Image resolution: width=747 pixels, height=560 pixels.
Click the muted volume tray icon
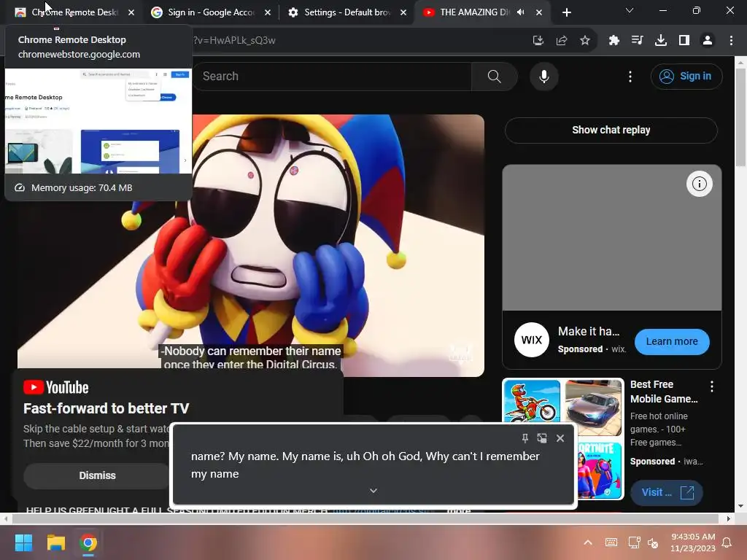click(x=653, y=542)
